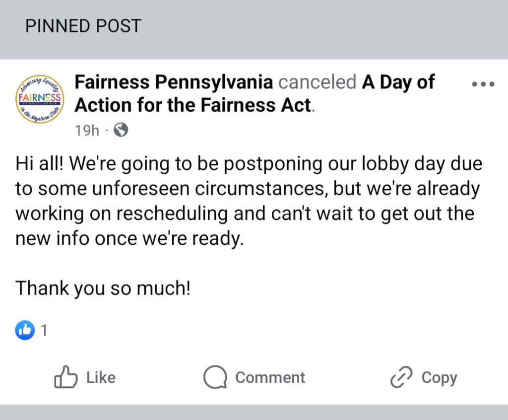
Task: Click the speech bubble Comment icon
Action: pyautogui.click(x=215, y=377)
